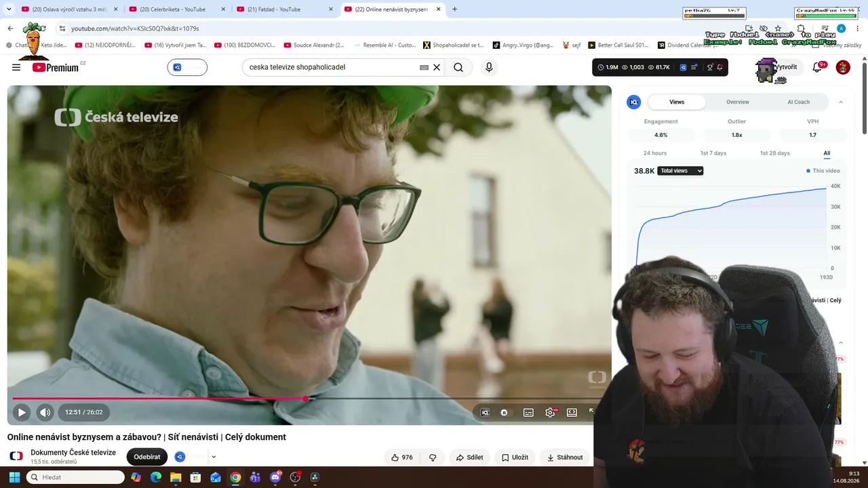Viewport: 868px width, 488px height.
Task: Open YouTube notifications bell
Action: [x=817, y=67]
